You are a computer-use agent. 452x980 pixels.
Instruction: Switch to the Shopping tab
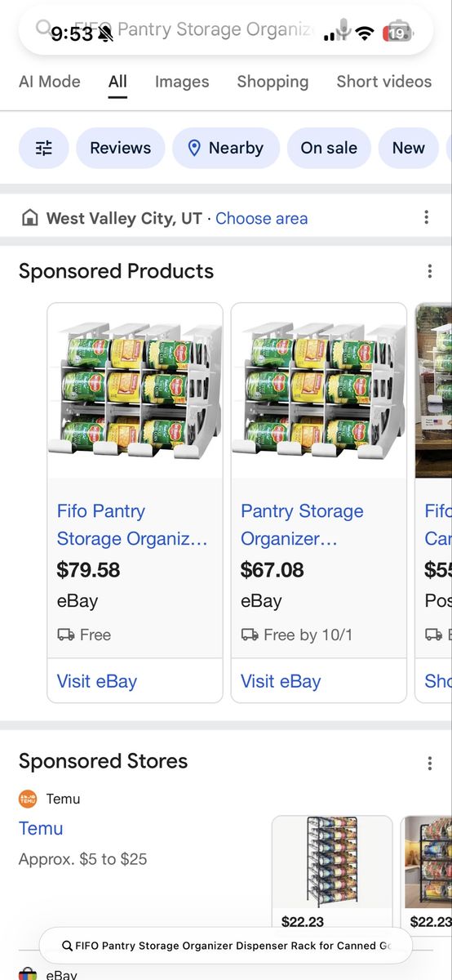pyautogui.click(x=273, y=82)
